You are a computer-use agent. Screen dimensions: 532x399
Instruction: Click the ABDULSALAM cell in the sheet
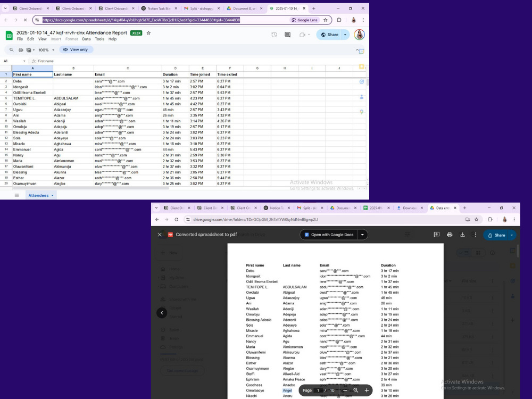(x=73, y=98)
